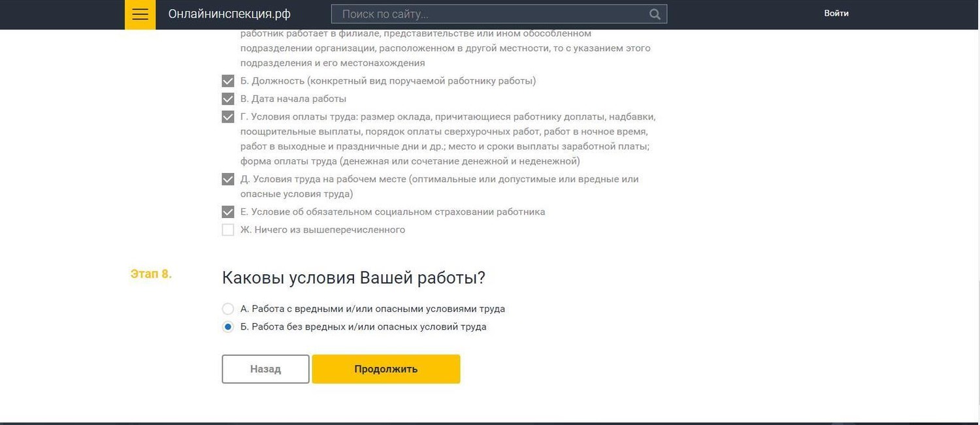
Task: Open the Онлайнинспекция.рф home link
Action: coord(229,14)
